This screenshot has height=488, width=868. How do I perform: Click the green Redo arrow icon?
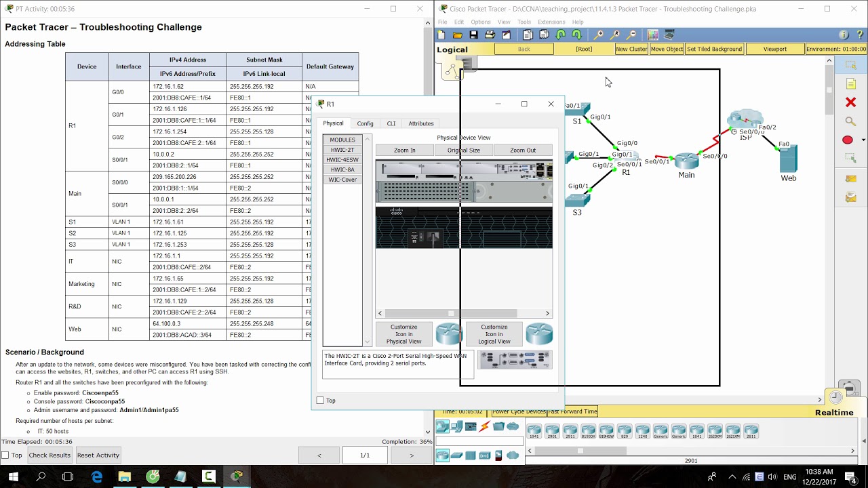coord(576,35)
